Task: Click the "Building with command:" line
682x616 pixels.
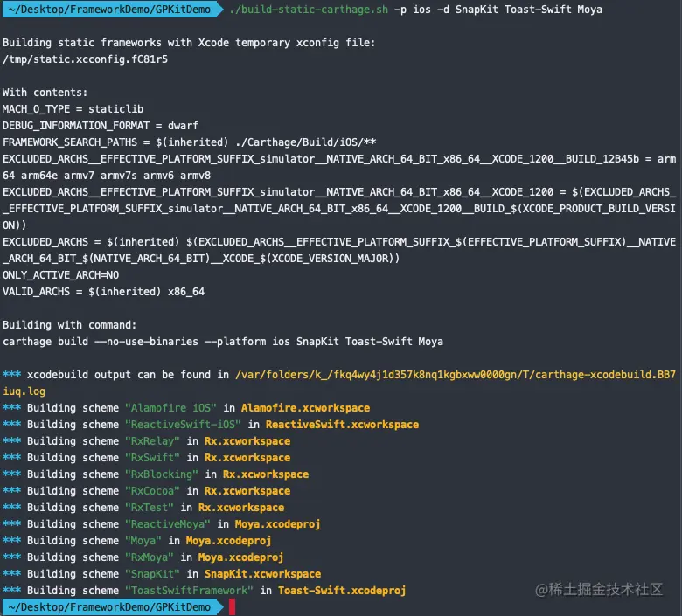Action: point(69,325)
